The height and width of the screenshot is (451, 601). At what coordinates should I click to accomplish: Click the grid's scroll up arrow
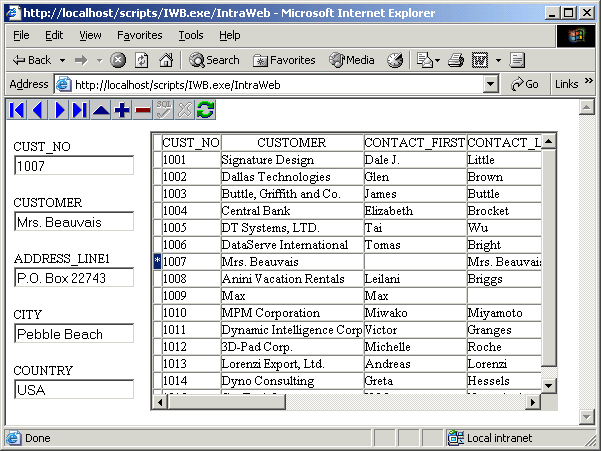[549, 142]
